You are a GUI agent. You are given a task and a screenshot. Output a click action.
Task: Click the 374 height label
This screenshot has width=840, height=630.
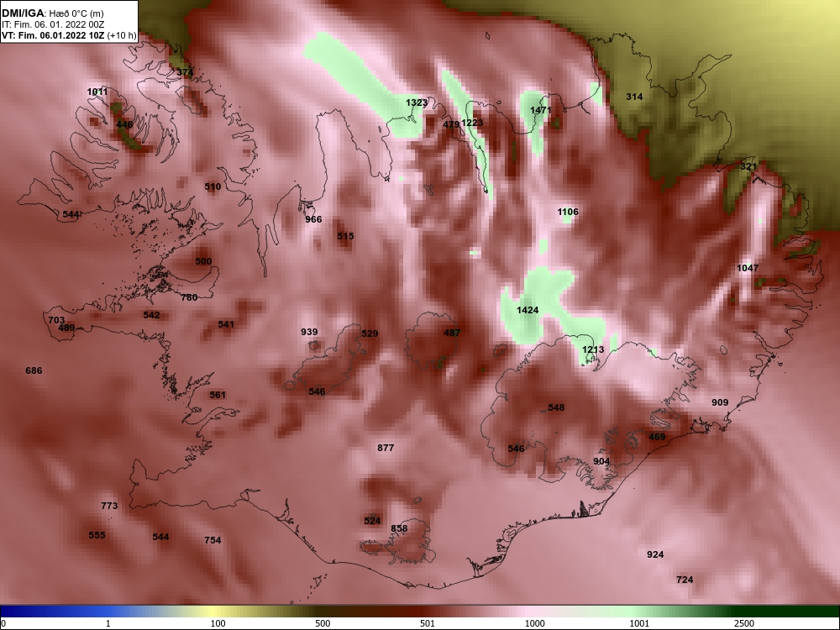tap(185, 72)
